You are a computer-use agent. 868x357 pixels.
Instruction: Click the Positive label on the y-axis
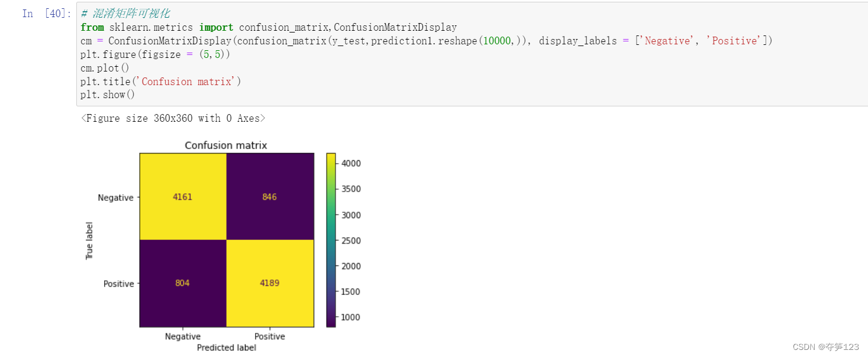coord(119,284)
